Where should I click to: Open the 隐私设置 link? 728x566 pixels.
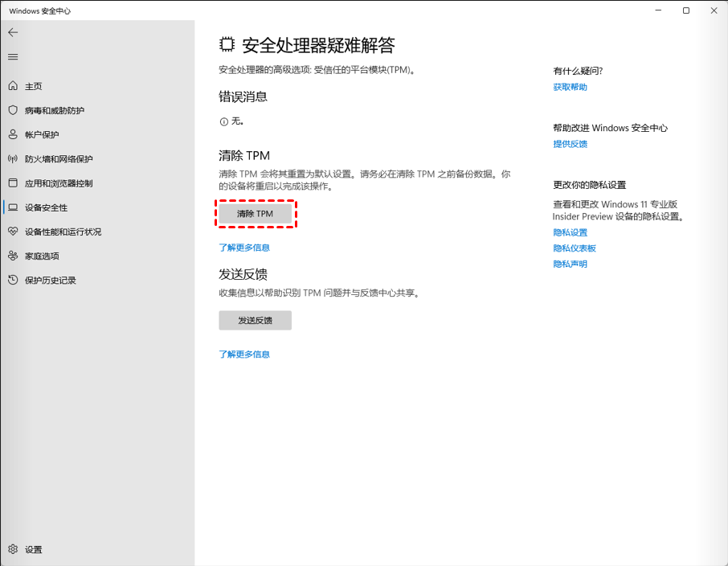pyautogui.click(x=570, y=232)
